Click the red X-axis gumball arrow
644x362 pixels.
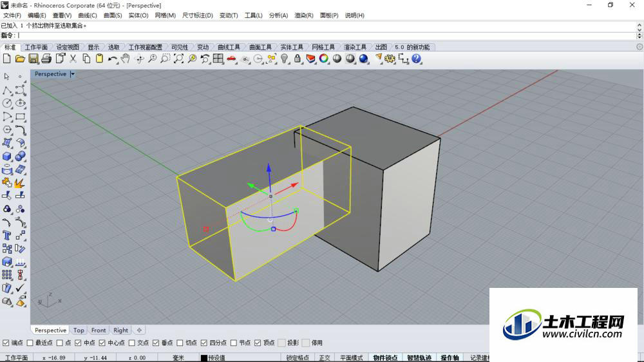click(294, 186)
